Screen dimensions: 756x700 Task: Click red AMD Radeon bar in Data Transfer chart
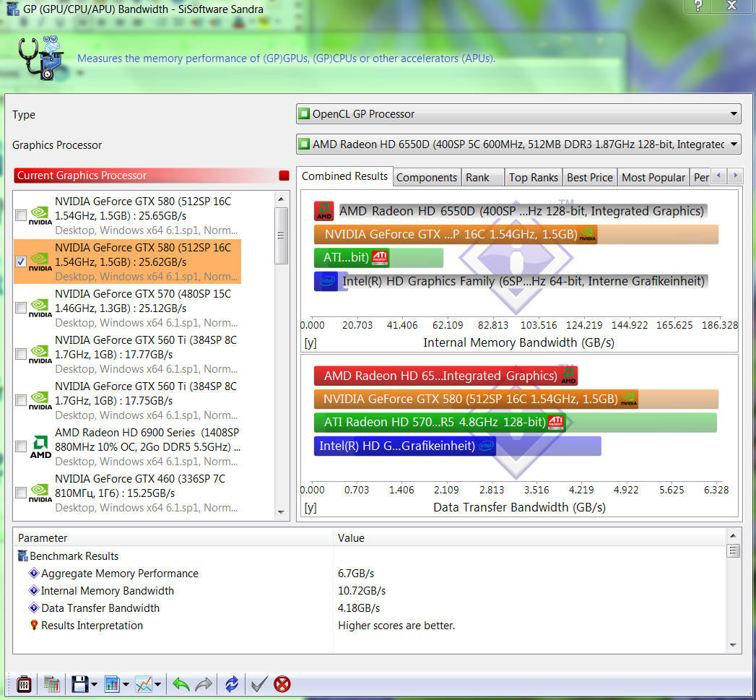coord(446,376)
